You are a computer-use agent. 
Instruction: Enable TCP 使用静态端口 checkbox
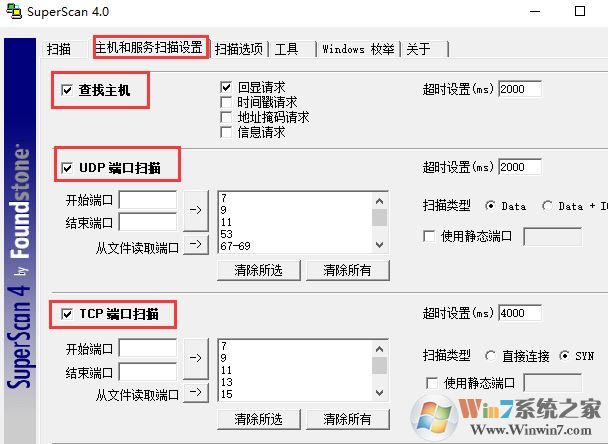[431, 383]
